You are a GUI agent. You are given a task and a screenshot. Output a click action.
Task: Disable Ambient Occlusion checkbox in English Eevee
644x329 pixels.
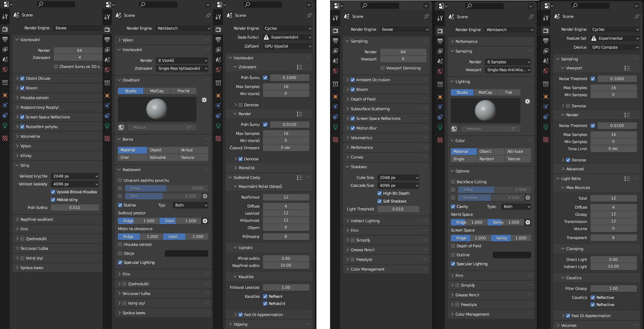[x=353, y=80]
